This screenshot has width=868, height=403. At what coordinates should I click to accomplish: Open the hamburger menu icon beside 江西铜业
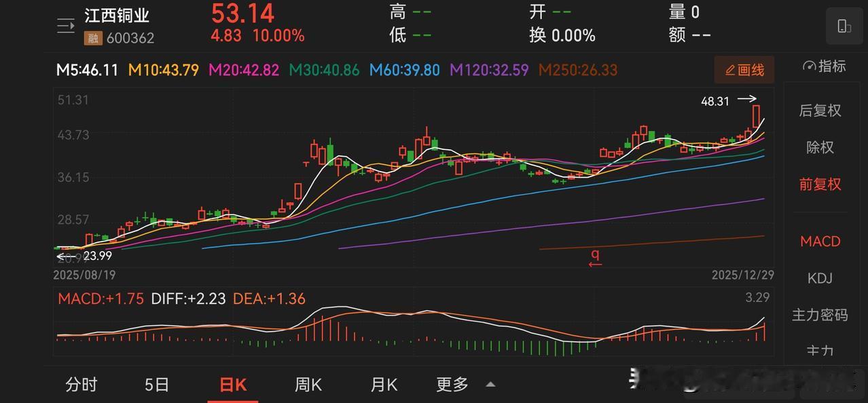coord(66,26)
